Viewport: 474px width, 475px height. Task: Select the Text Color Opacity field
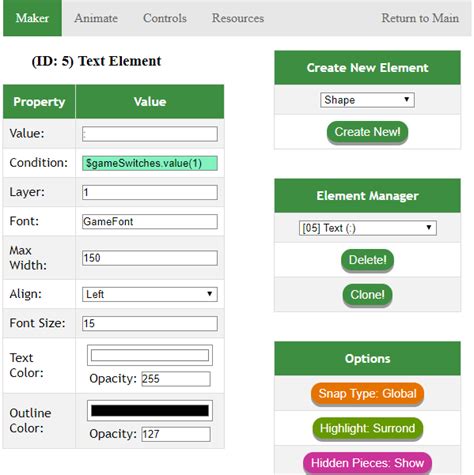click(x=176, y=379)
